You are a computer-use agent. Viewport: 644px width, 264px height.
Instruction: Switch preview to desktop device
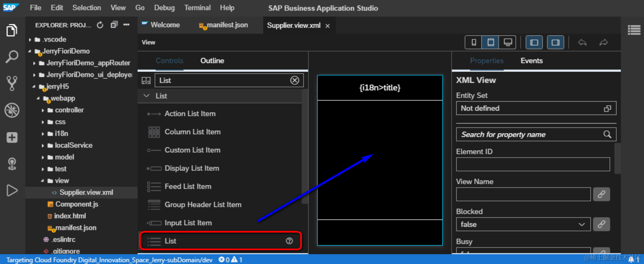(508, 42)
